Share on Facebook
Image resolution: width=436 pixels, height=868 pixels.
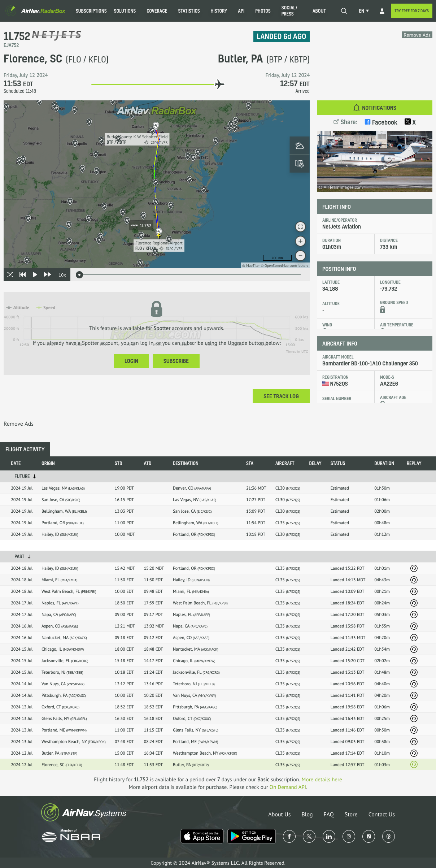[x=381, y=122]
